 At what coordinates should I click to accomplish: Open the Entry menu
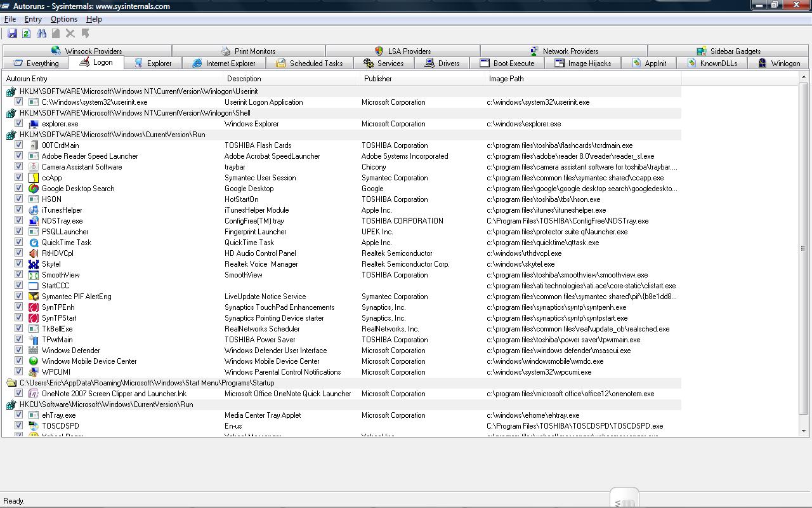[33, 19]
